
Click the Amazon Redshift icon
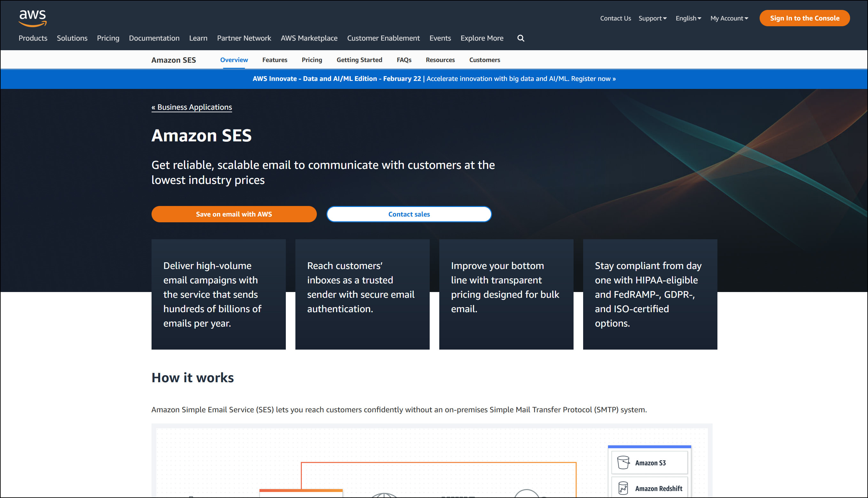point(623,488)
